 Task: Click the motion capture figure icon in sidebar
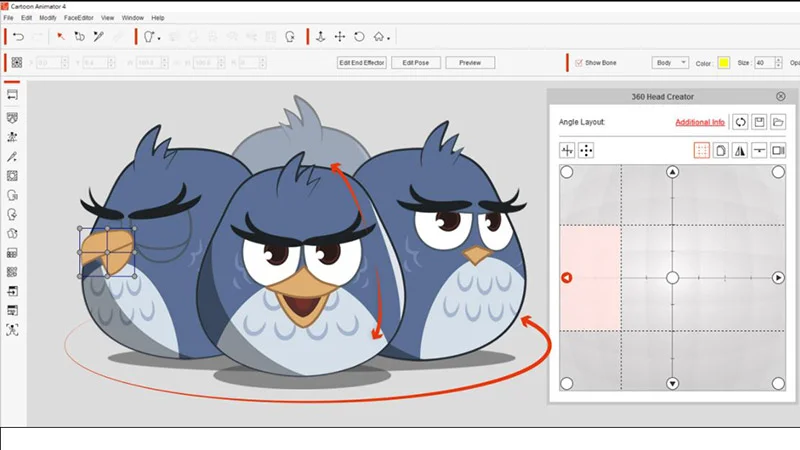(x=12, y=330)
